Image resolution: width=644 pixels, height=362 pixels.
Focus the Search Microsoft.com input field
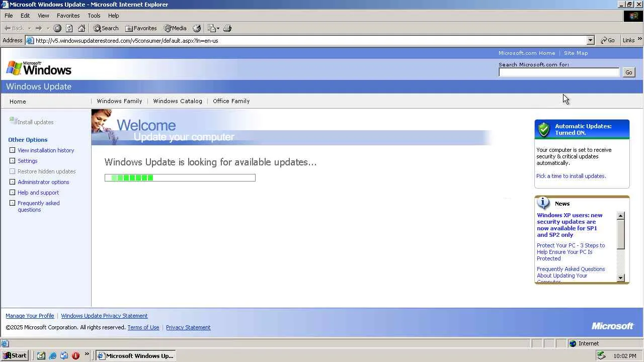click(559, 72)
